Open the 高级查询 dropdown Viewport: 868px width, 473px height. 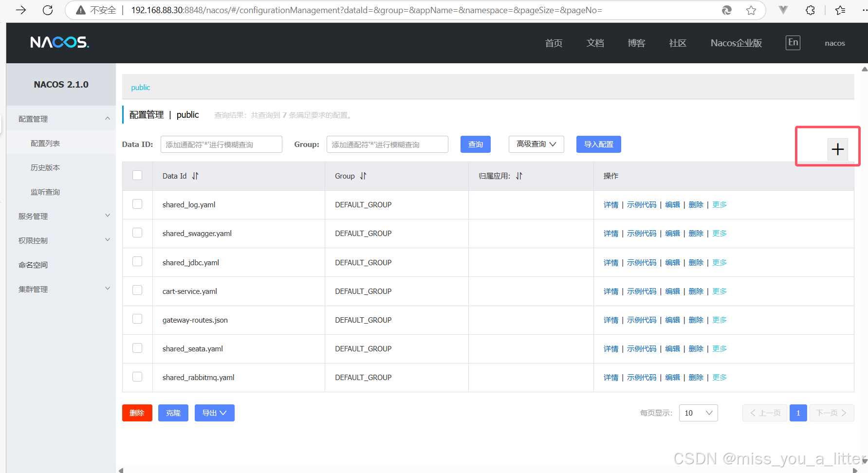point(536,144)
